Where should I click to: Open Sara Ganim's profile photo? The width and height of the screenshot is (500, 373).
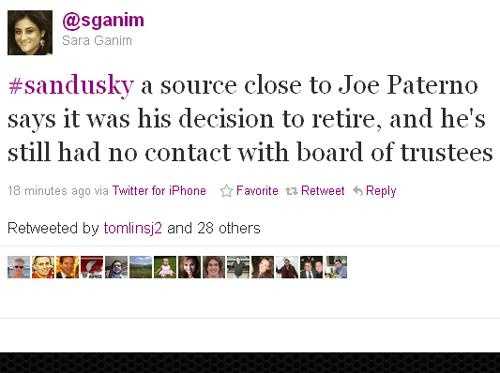pos(30,32)
